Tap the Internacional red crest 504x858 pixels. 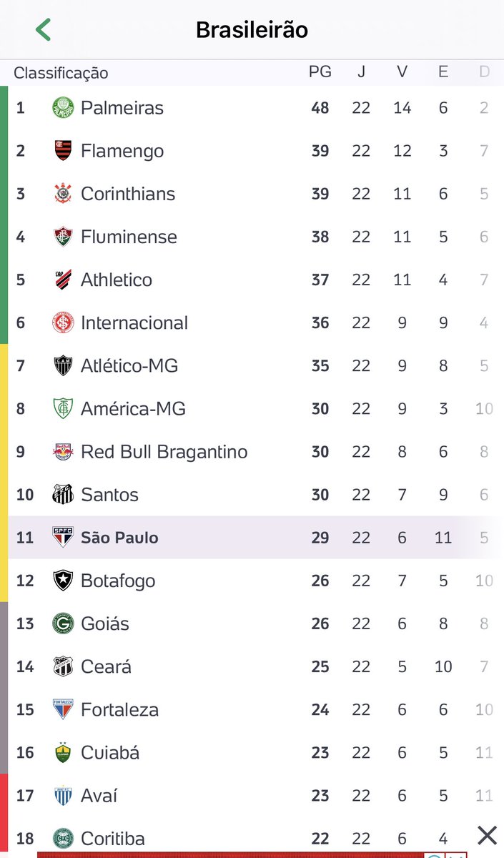tap(63, 322)
